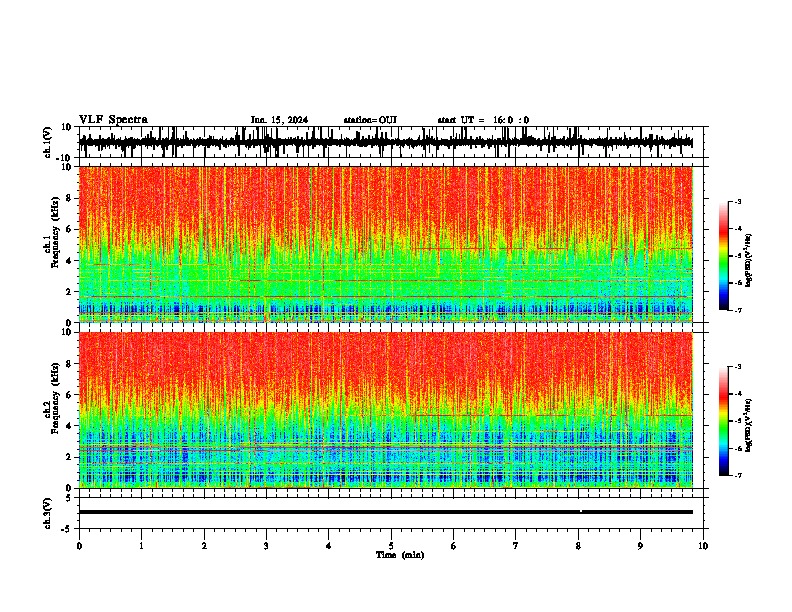
Task: Click the ch.1(V) vertical axis label
Action: (48, 142)
